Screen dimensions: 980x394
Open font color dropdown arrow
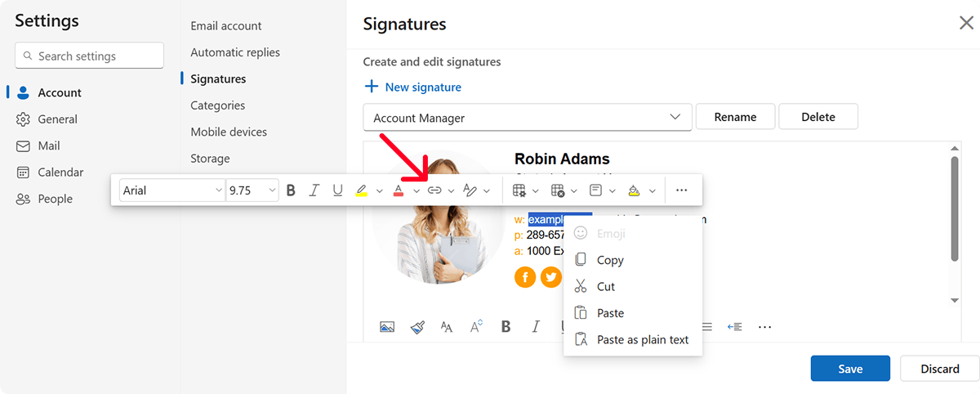(416, 190)
